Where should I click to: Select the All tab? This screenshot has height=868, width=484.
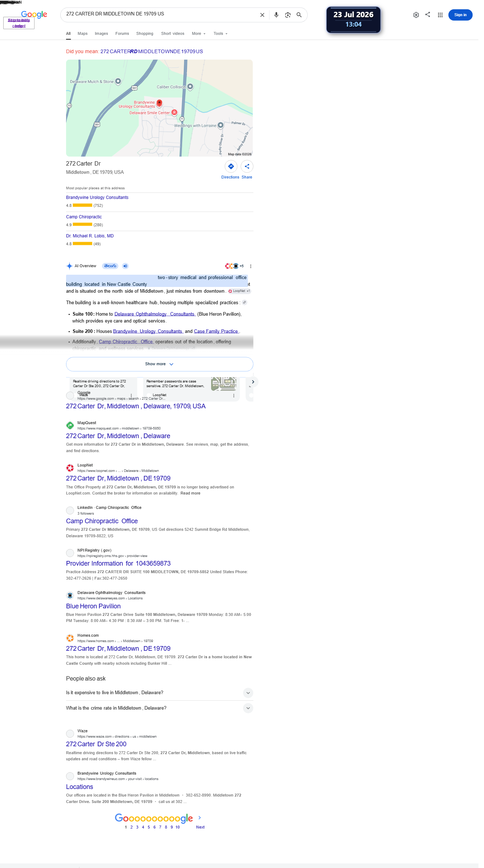point(68,34)
